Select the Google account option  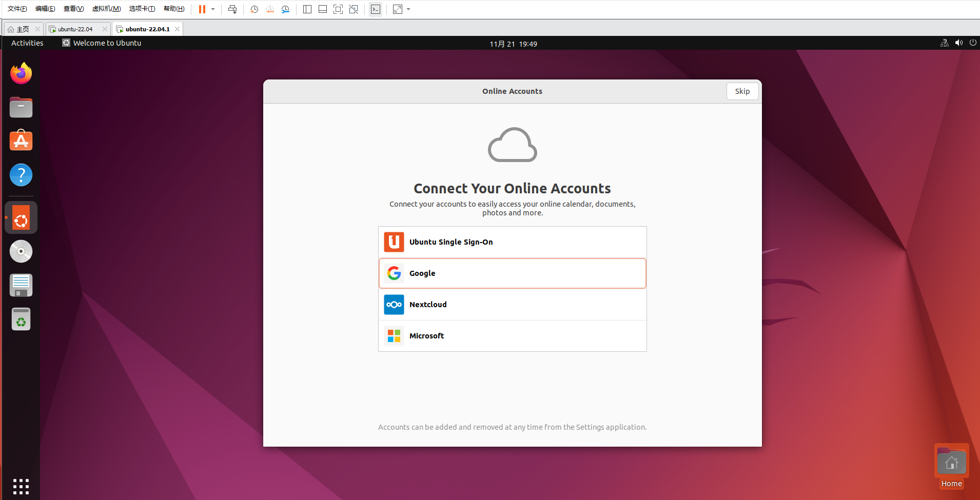coord(513,273)
